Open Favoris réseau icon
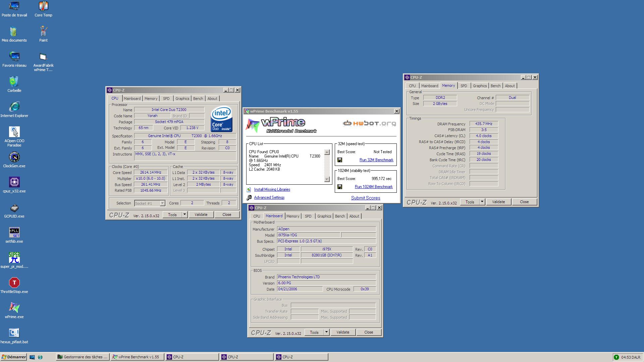Viewport: 644px width, 362px height. click(14, 59)
